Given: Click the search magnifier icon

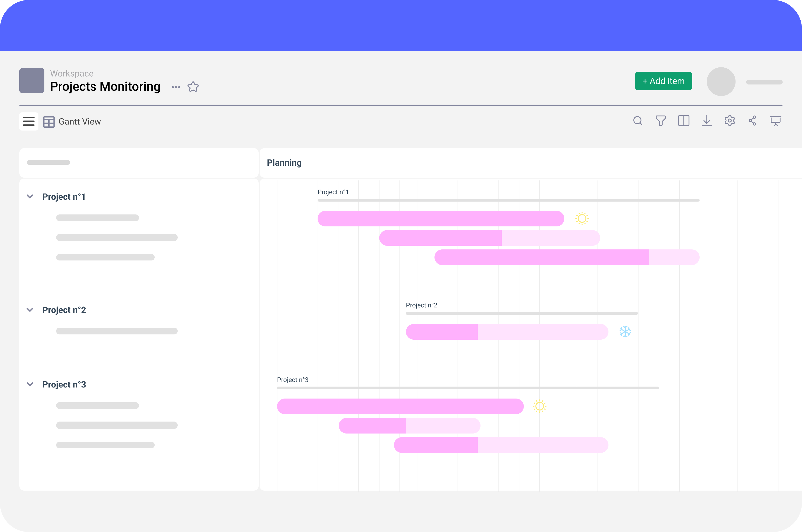Looking at the screenshot, I should (637, 121).
